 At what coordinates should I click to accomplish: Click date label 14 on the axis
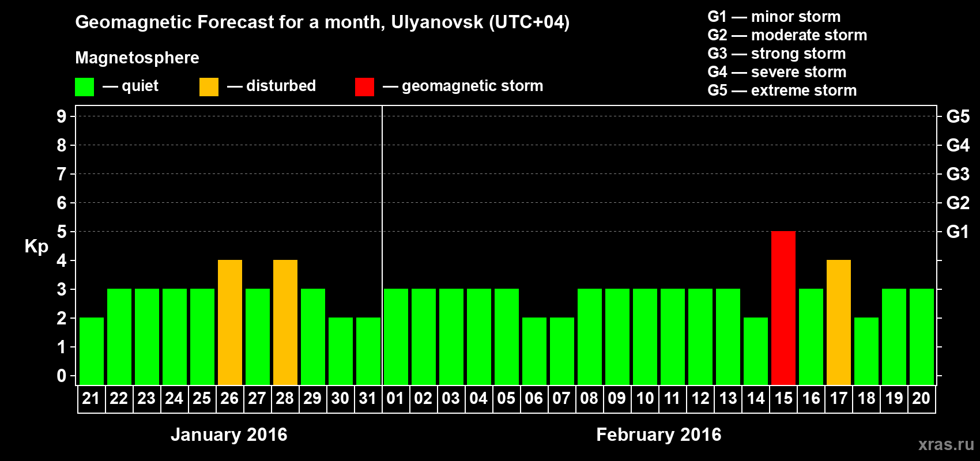pyautogui.click(x=755, y=398)
